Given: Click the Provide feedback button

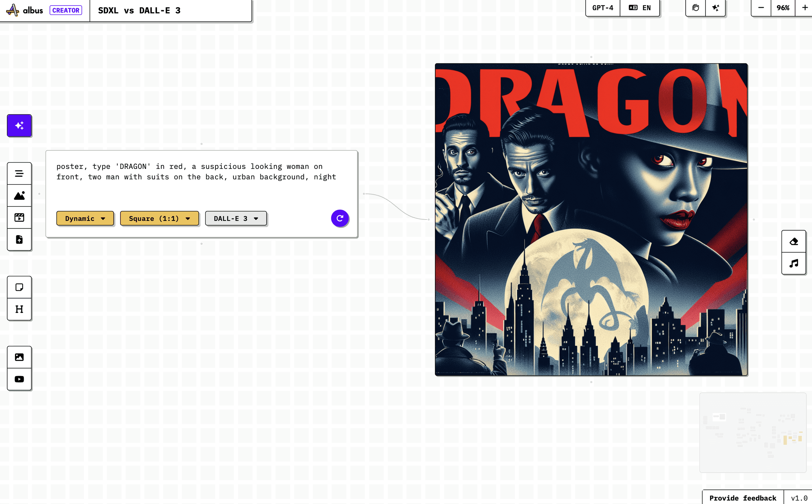Looking at the screenshot, I should 743,498.
